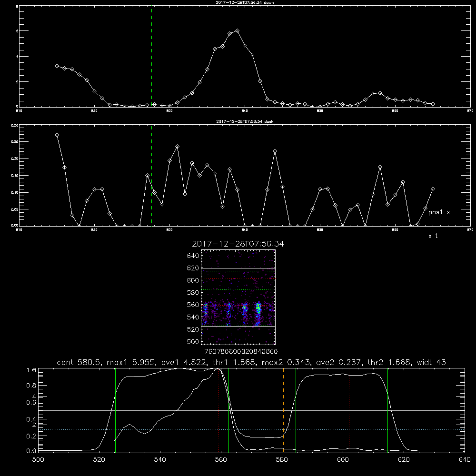
Task: Click bottom plot y-axis value 0.0
Action: coord(31,451)
